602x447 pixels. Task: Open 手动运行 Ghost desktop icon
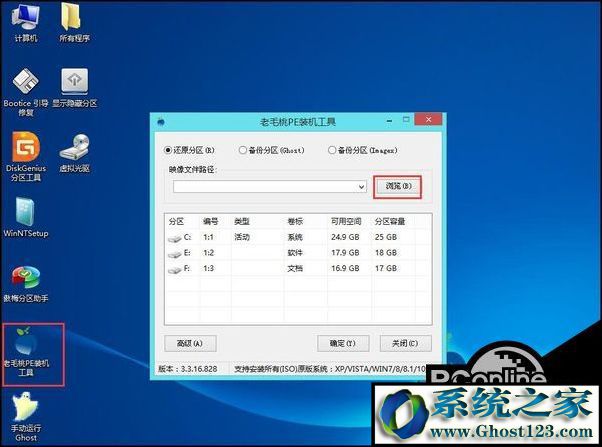pyautogui.click(x=25, y=416)
